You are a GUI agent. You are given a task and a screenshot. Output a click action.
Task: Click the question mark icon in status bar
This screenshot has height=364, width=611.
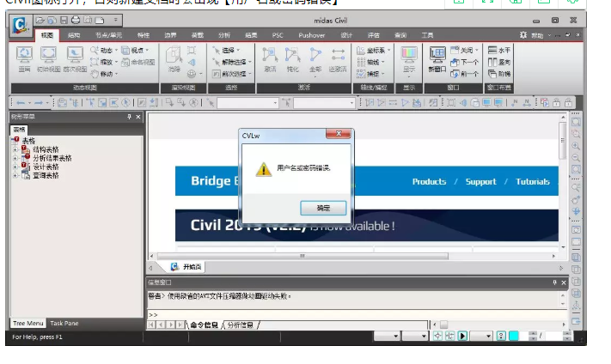point(501,336)
